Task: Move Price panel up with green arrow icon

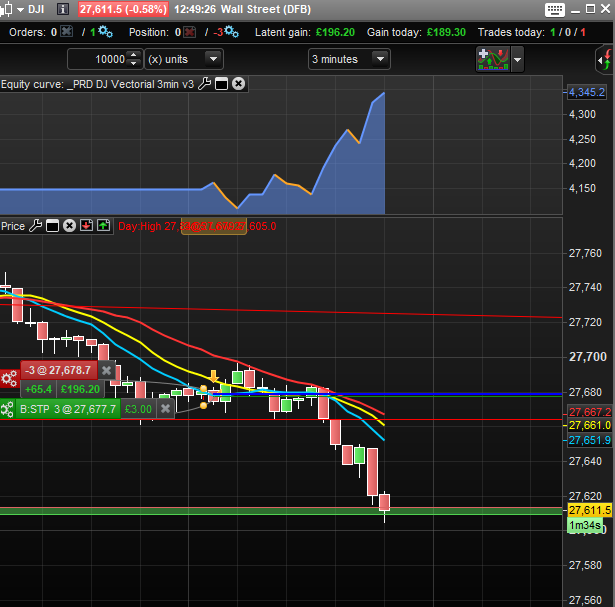Action: pos(104,225)
